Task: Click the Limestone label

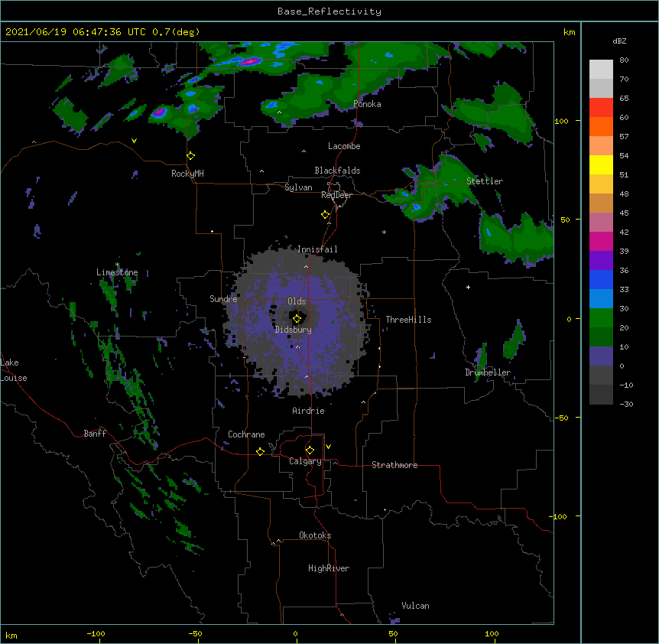Action: pyautogui.click(x=117, y=272)
